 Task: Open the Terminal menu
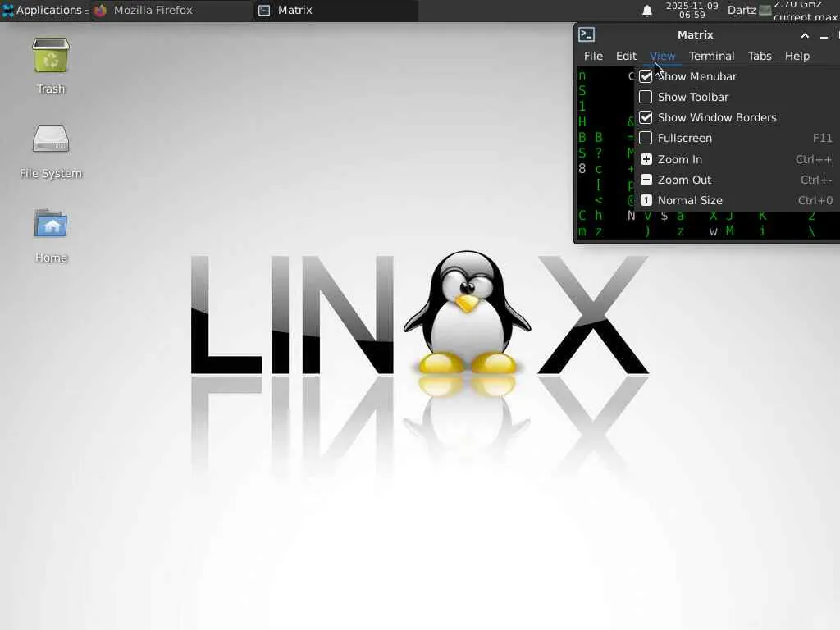tap(711, 56)
